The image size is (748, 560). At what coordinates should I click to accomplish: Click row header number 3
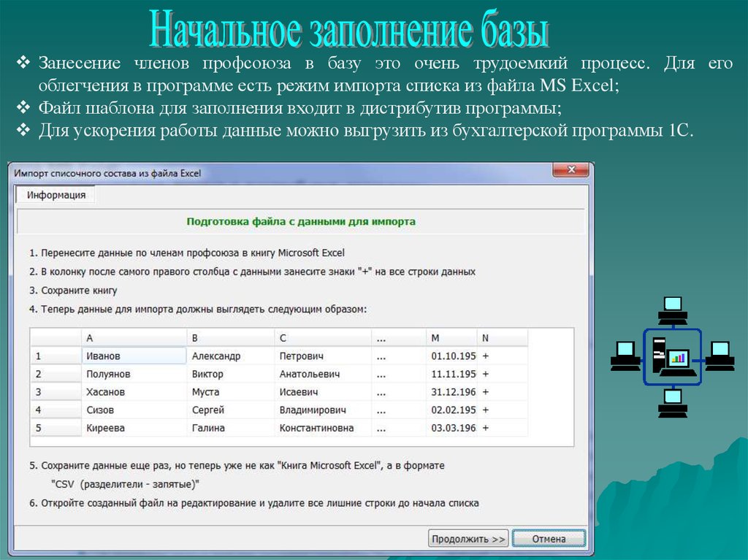[56, 392]
